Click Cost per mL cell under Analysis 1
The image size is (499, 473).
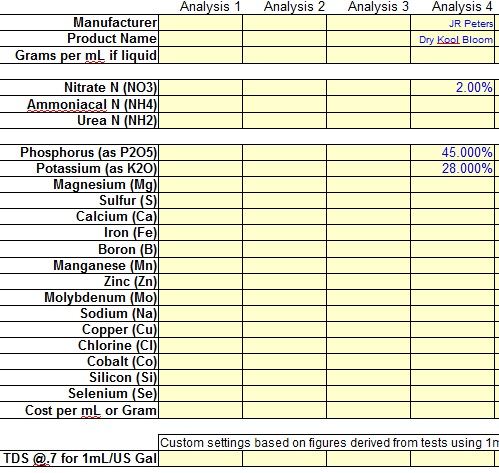click(201, 410)
